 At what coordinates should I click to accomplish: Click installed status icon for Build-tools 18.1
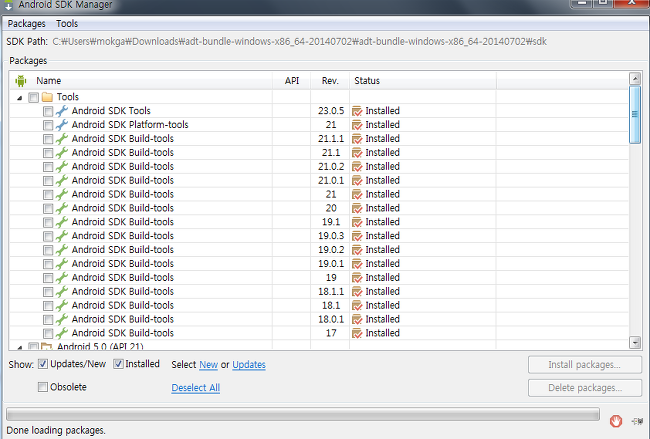pyautogui.click(x=357, y=306)
